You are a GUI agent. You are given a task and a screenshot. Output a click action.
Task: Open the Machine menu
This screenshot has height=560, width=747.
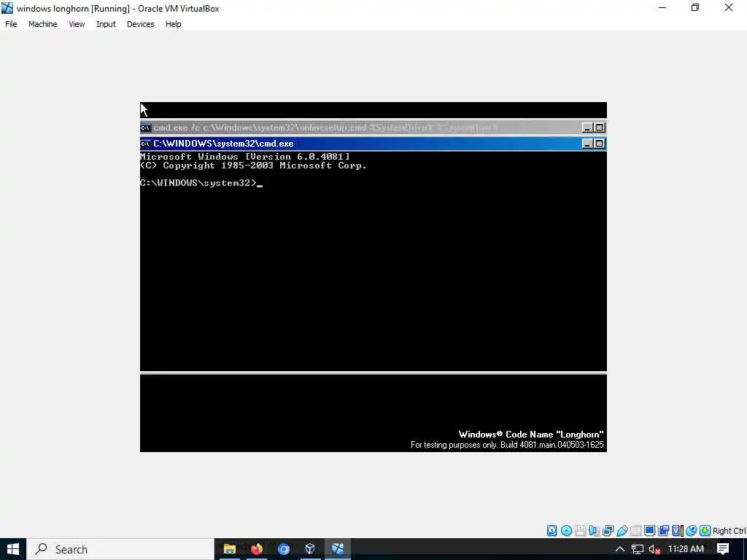(42, 24)
